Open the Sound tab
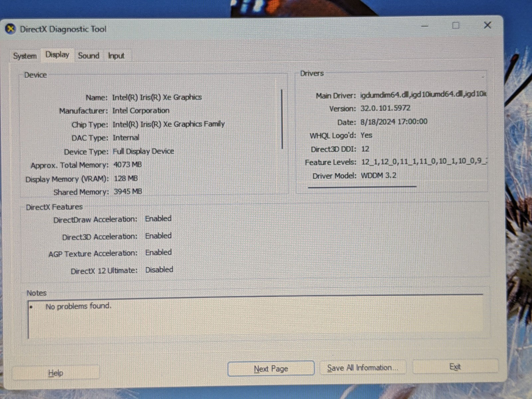This screenshot has height=399, width=532. click(x=88, y=56)
